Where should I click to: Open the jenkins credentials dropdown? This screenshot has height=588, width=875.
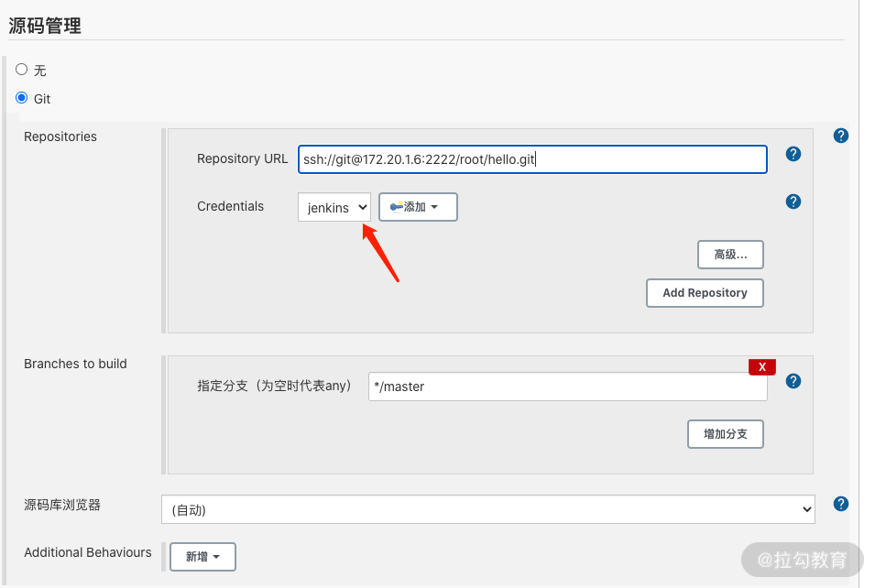coord(334,207)
